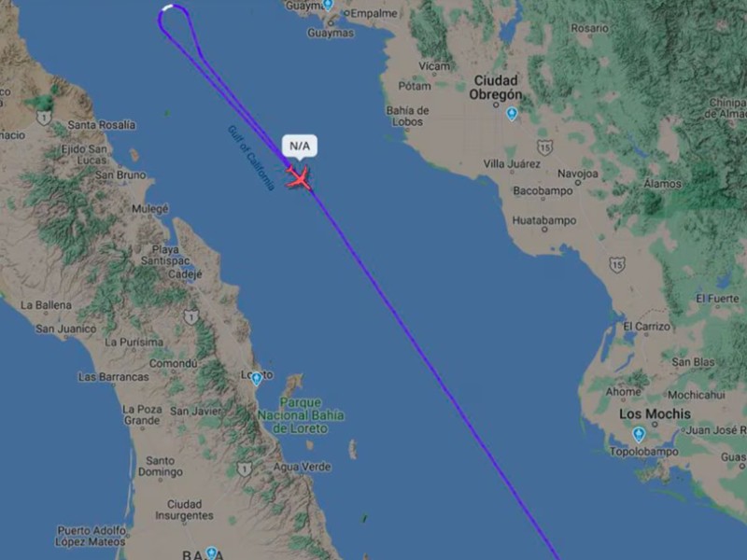
Task: Select the Los Mochis airport pin
Action: [639, 435]
